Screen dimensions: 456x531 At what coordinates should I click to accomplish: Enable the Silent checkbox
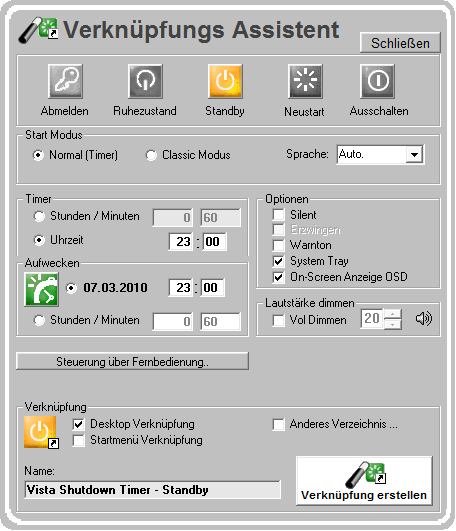point(278,215)
